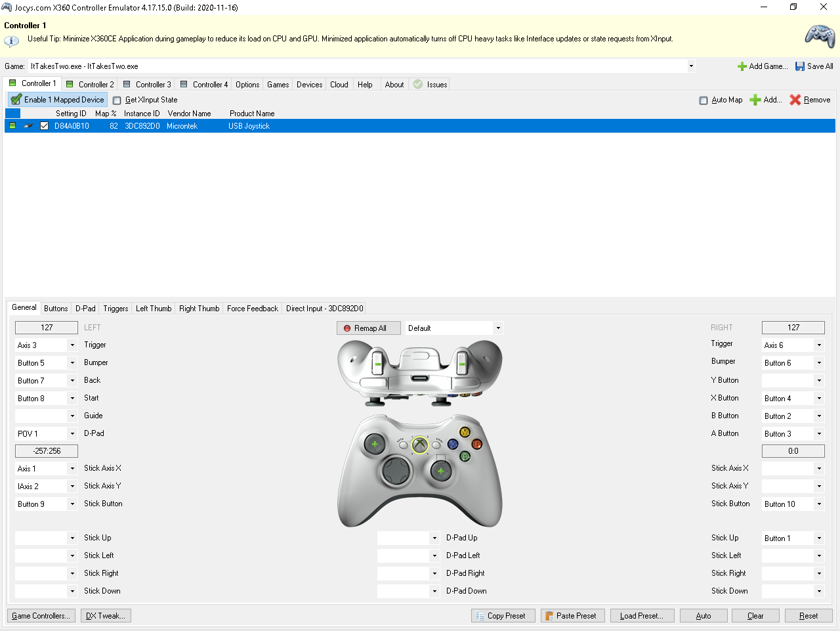
Task: Click the Paste Preset clipboard icon
Action: [549, 616]
